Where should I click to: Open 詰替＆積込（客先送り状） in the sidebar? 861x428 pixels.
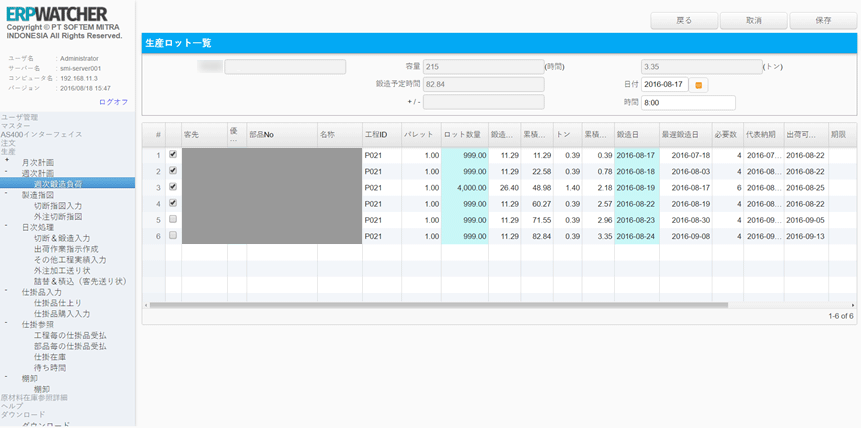click(x=80, y=281)
